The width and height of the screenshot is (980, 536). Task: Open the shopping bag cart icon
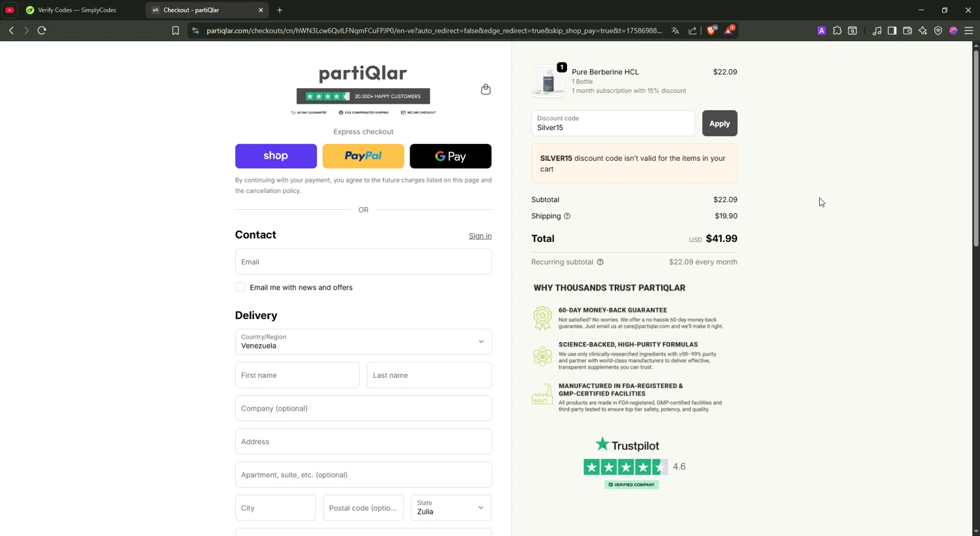485,90
